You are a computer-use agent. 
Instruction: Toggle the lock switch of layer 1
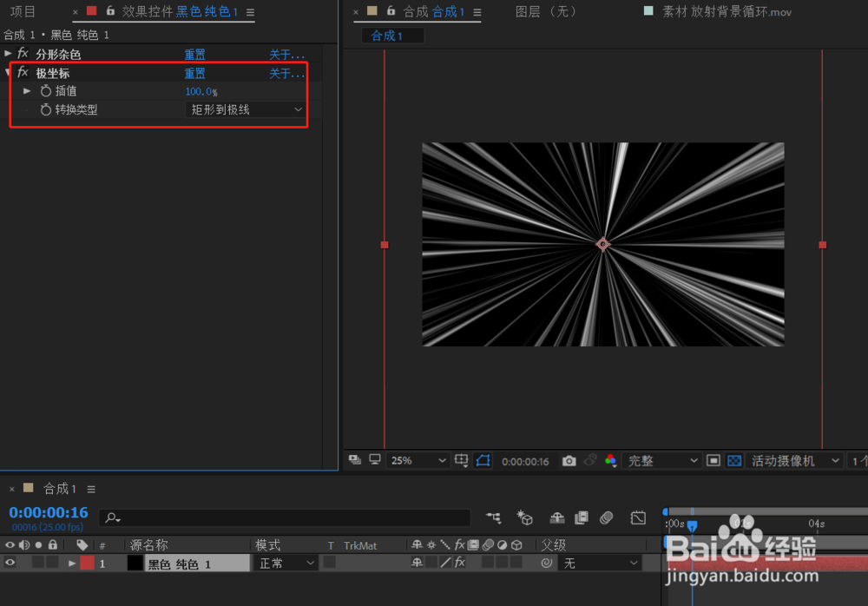[53, 563]
